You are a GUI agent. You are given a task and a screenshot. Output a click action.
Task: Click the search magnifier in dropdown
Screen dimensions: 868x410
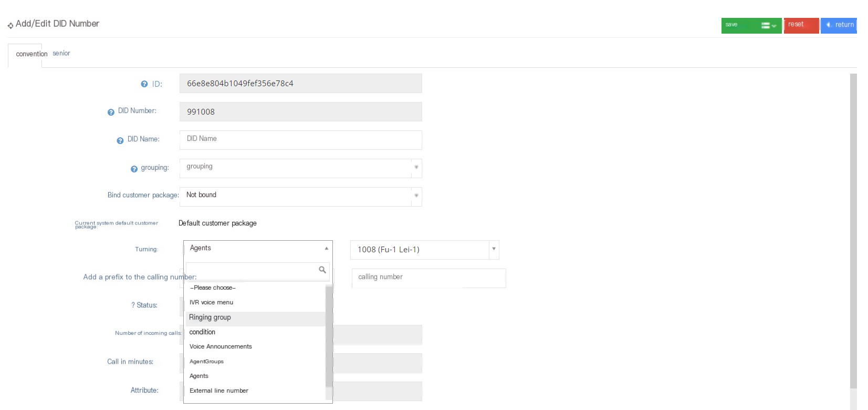point(322,270)
